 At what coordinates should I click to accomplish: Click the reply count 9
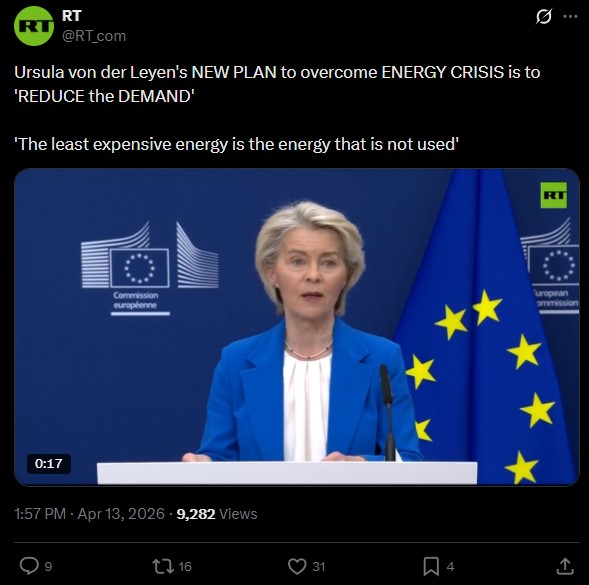(x=48, y=567)
